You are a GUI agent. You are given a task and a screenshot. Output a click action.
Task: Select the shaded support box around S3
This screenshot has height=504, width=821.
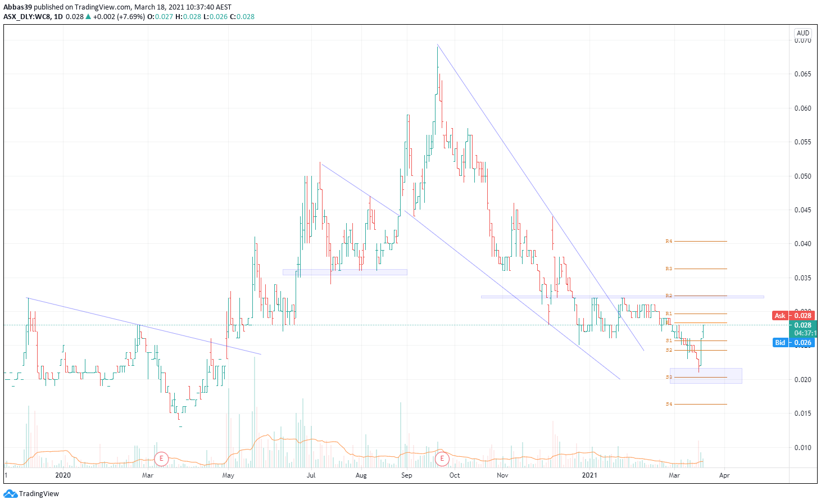(x=706, y=376)
